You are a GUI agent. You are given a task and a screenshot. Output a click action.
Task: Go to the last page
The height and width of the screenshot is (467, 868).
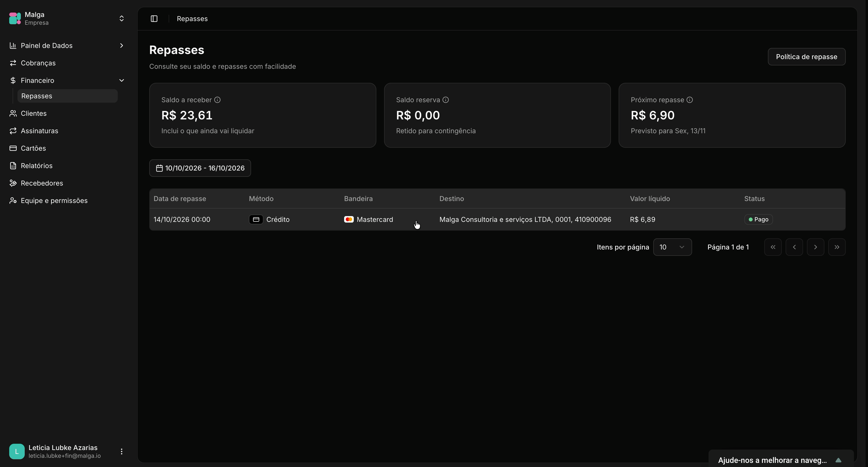[837, 247]
